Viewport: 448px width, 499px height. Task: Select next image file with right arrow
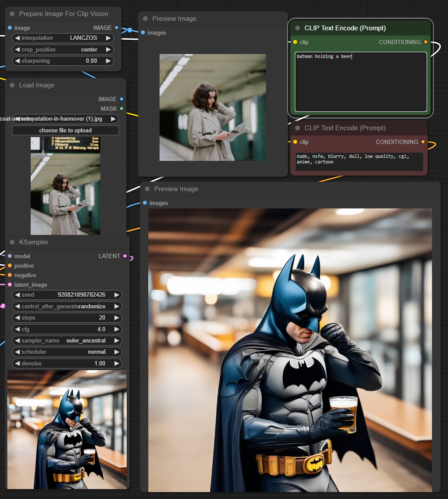[113, 119]
